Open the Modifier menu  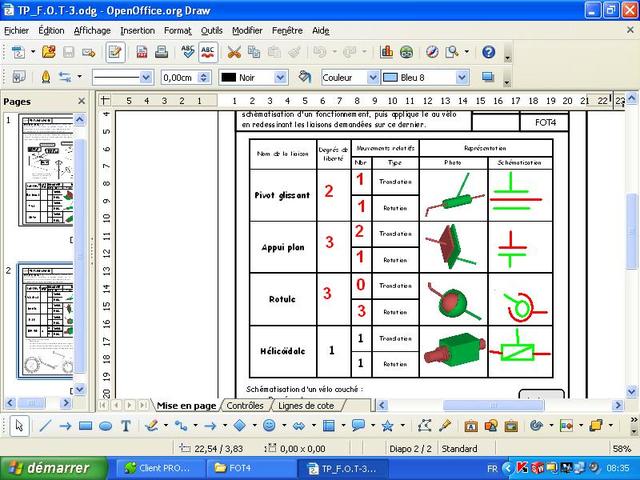tap(247, 31)
